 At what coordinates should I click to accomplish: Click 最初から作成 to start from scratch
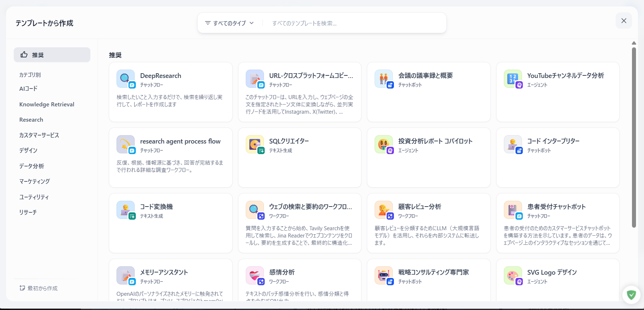click(39, 288)
